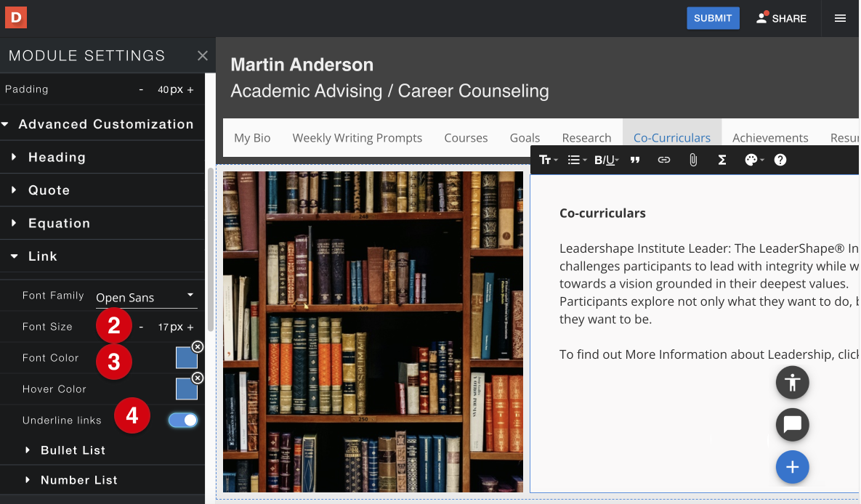The height and width of the screenshot is (504, 861).
Task: Close the Module Settings panel
Action: (203, 55)
